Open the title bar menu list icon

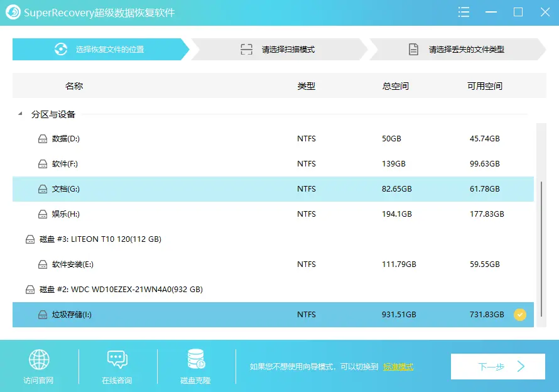coord(464,12)
